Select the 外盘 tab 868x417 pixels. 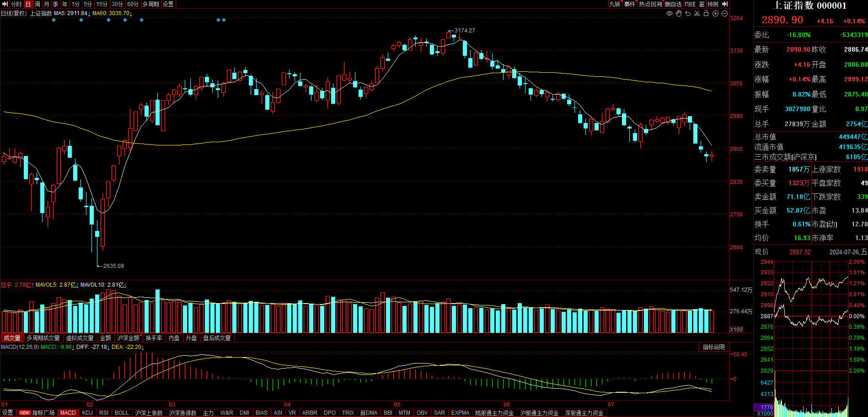tap(192, 338)
